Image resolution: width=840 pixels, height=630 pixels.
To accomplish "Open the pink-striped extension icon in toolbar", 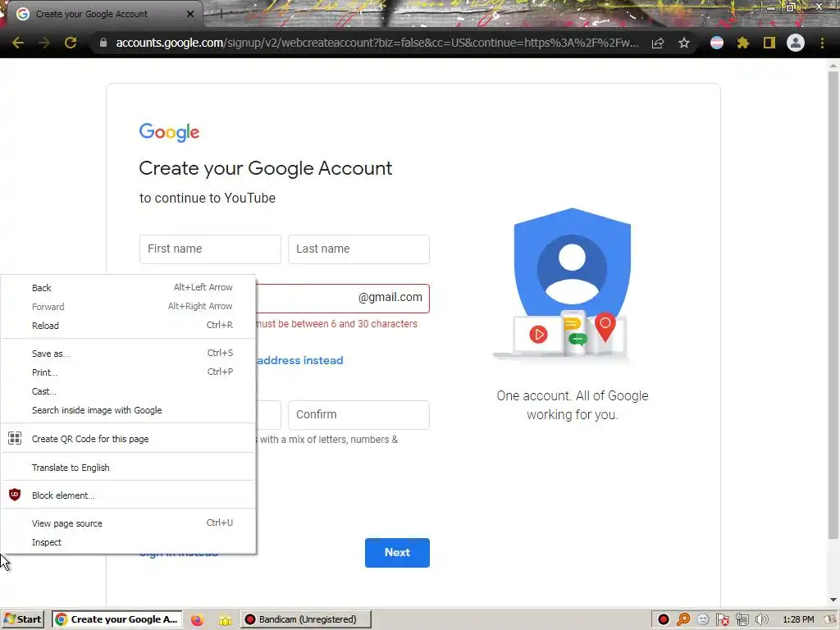I will click(717, 43).
